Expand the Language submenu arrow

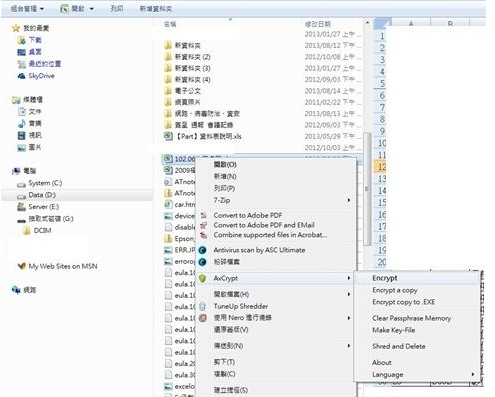pos(473,374)
